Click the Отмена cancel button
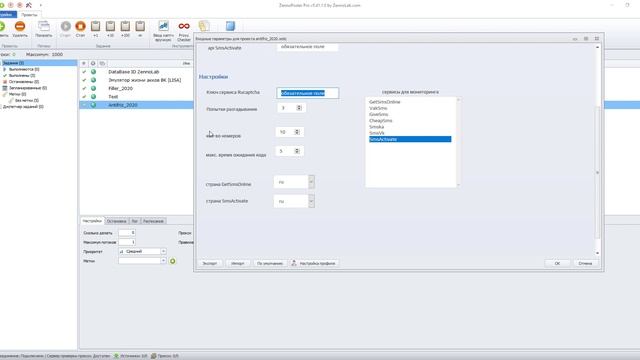 [585, 263]
